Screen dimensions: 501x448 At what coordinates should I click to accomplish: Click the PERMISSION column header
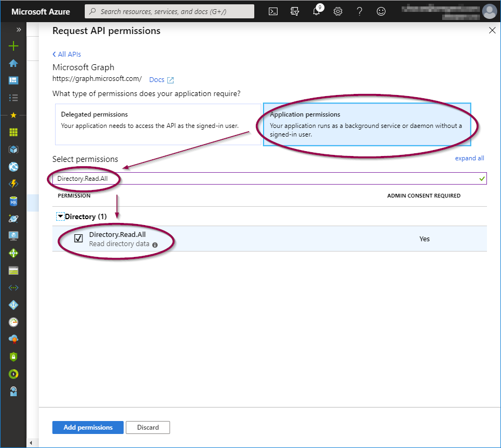[x=74, y=195]
